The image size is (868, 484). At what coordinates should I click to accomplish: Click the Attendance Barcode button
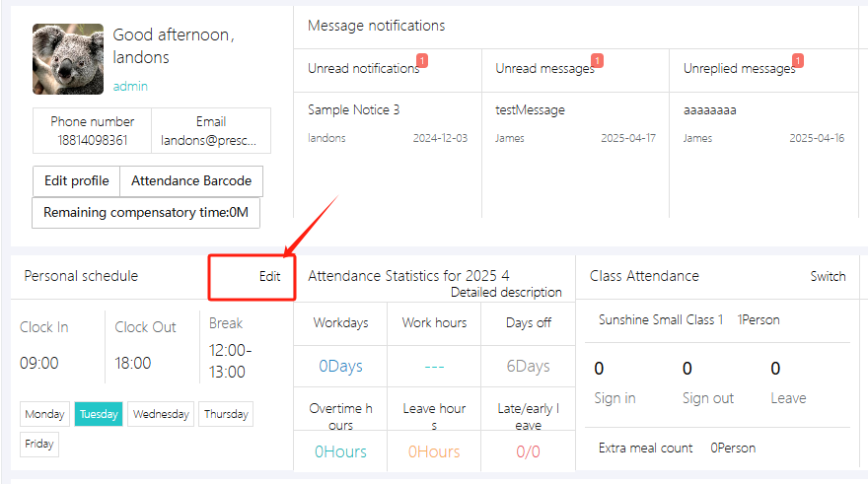(x=191, y=181)
